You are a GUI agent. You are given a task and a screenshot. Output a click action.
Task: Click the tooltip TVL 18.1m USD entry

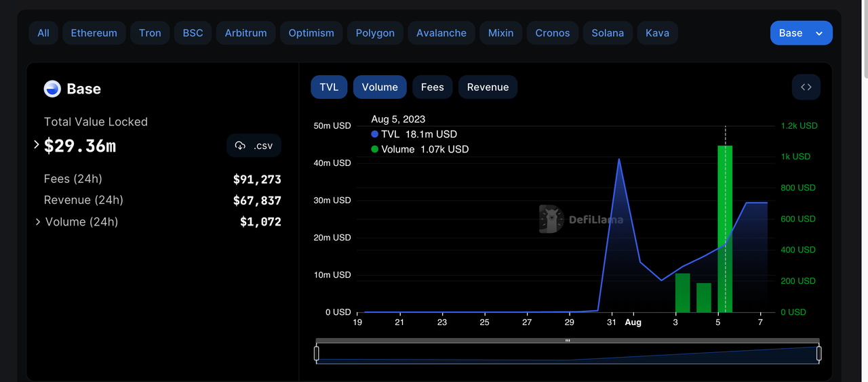point(414,134)
